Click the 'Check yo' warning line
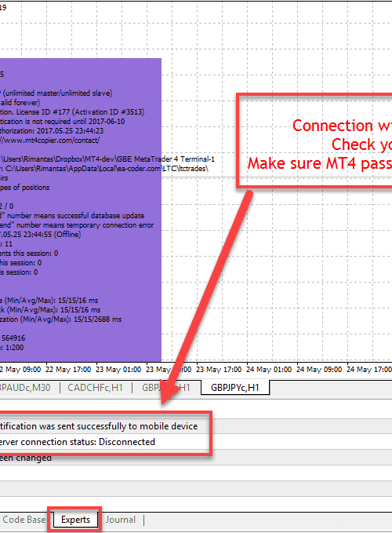392x533 pixels. coord(361,144)
